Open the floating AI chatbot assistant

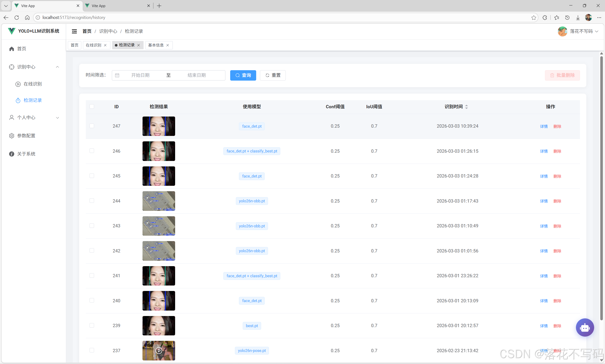(585, 327)
